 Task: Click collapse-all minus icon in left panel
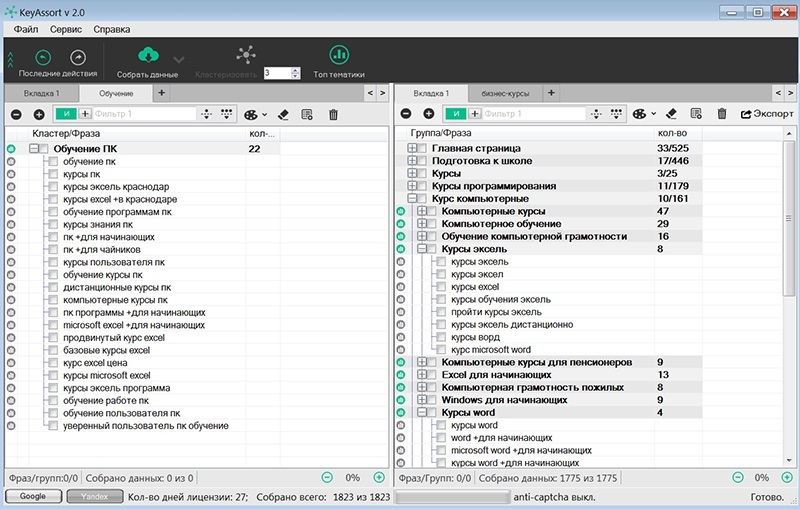[17, 115]
